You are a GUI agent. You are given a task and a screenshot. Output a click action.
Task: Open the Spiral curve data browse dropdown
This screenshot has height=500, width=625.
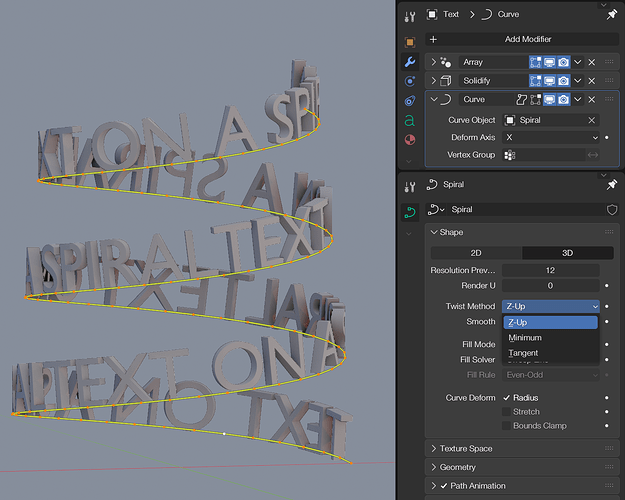tap(436, 210)
